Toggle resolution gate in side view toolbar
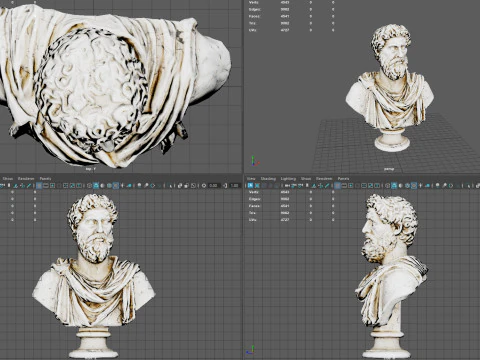 click(x=351, y=185)
